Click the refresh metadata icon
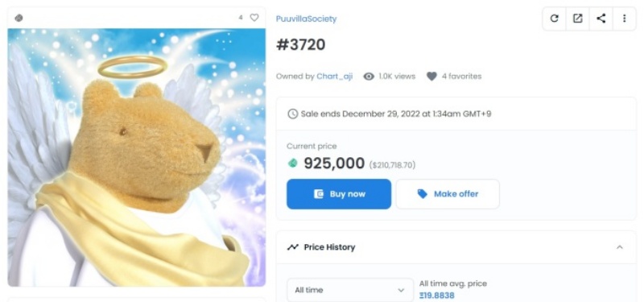644x302 pixels. [x=554, y=19]
